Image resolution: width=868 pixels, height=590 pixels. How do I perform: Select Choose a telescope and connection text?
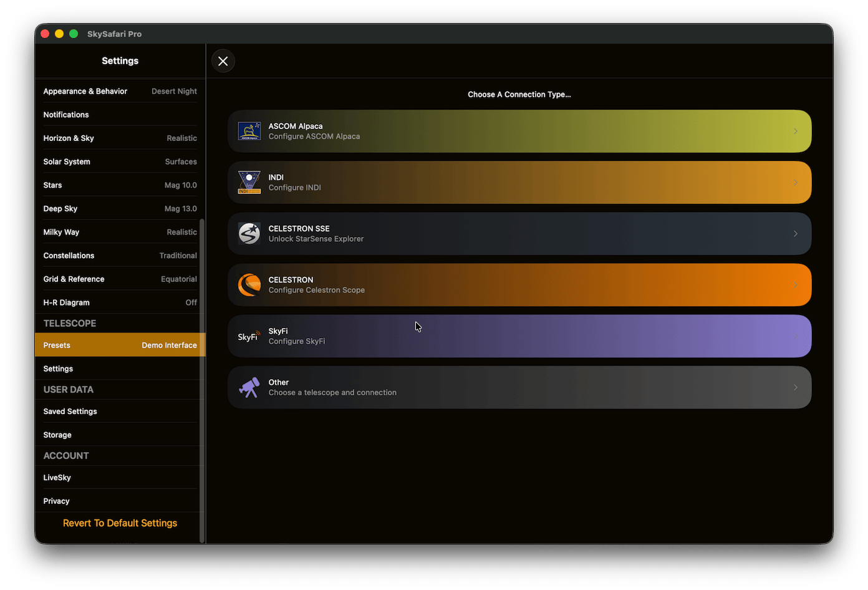pos(332,392)
